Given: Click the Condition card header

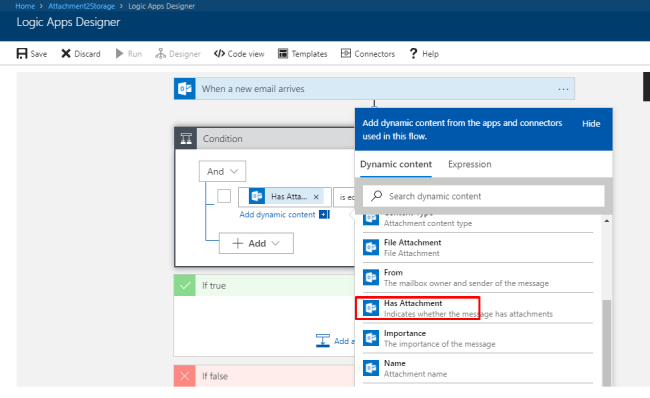Looking at the screenshot, I should [x=265, y=138].
